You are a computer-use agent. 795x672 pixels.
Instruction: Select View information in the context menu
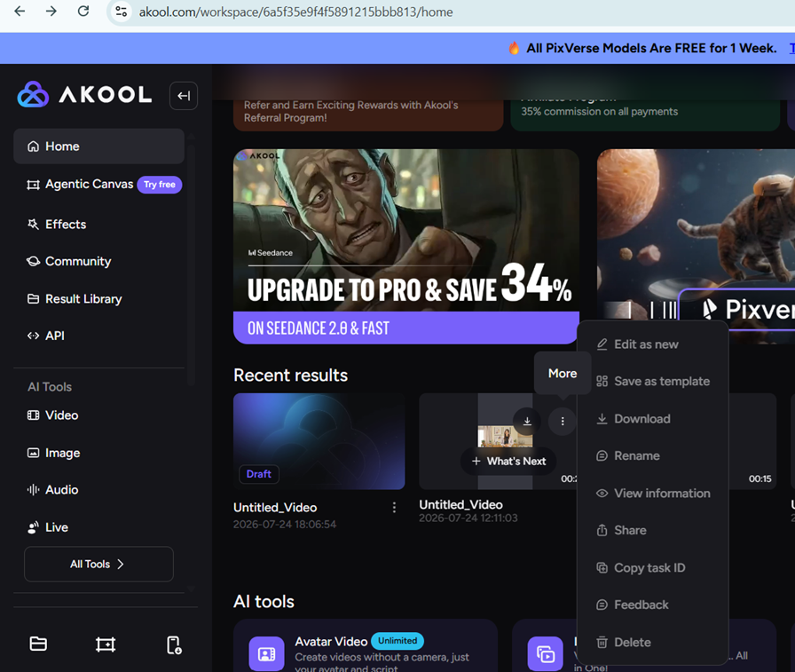[x=653, y=493]
